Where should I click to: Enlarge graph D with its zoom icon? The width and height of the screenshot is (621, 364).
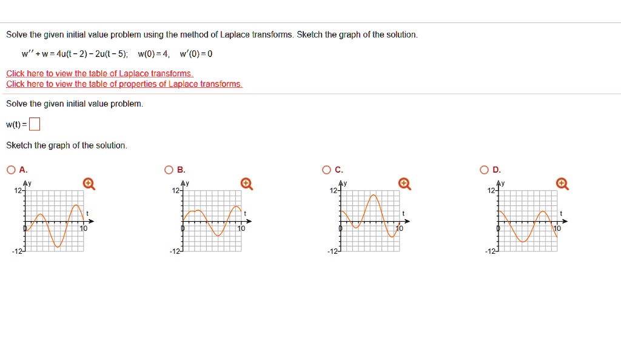(x=562, y=184)
